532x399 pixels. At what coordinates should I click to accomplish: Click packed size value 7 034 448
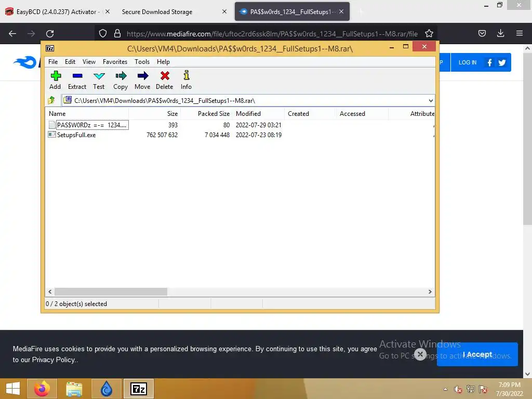(217, 135)
